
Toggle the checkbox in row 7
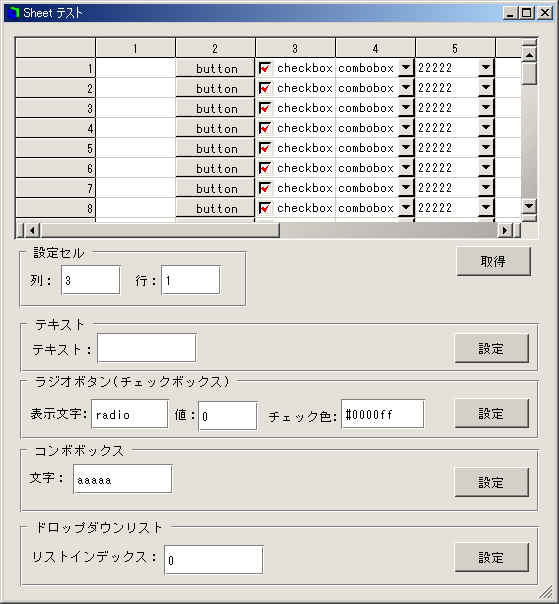tap(265, 188)
